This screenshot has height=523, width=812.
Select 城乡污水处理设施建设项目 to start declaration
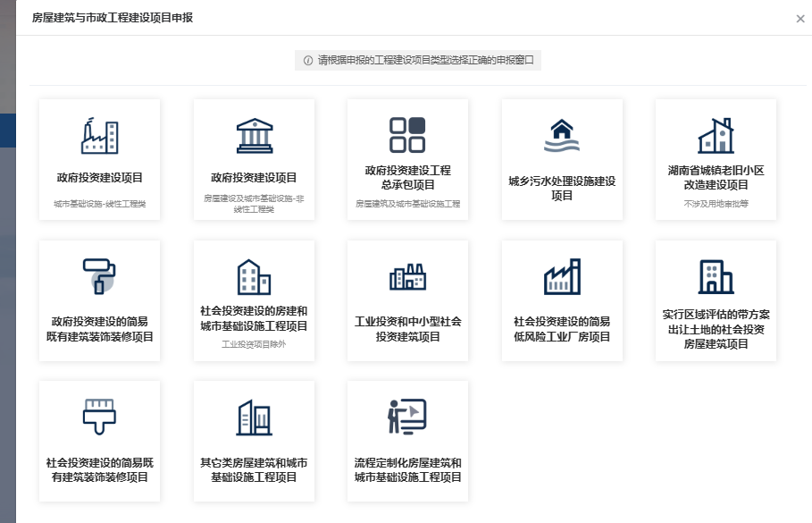pyautogui.click(x=561, y=159)
